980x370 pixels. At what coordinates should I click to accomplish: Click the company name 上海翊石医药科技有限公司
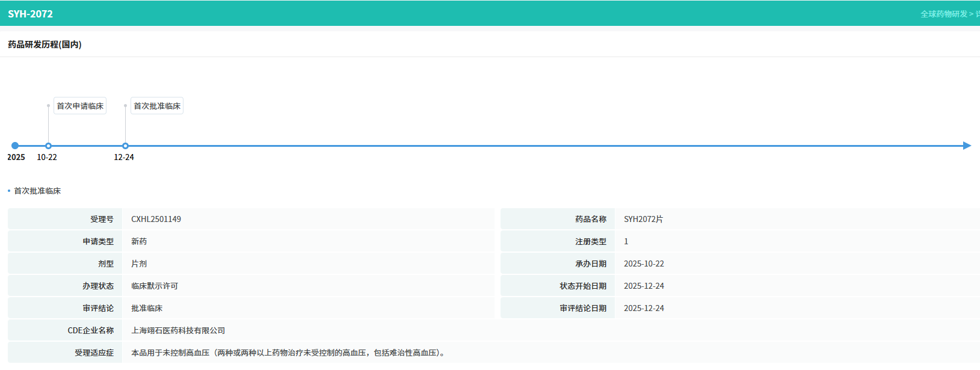178,330
